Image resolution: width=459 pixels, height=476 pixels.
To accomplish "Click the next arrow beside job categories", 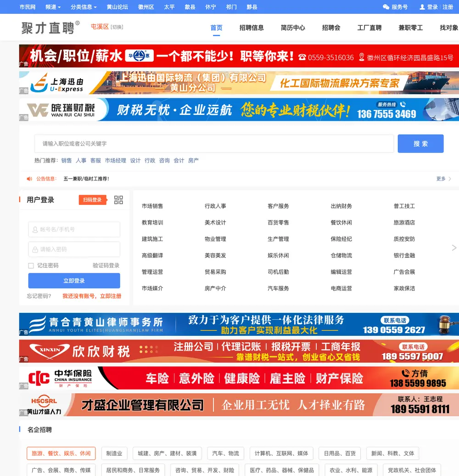I will point(454,248).
